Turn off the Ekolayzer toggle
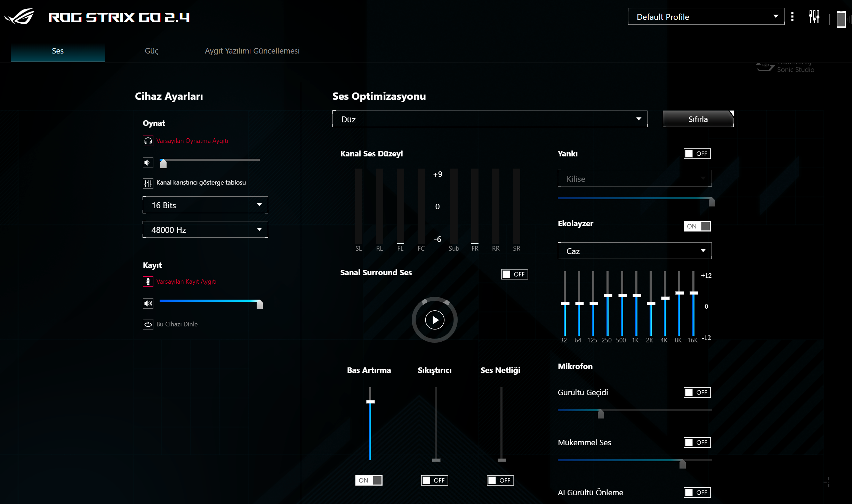 [x=697, y=226]
